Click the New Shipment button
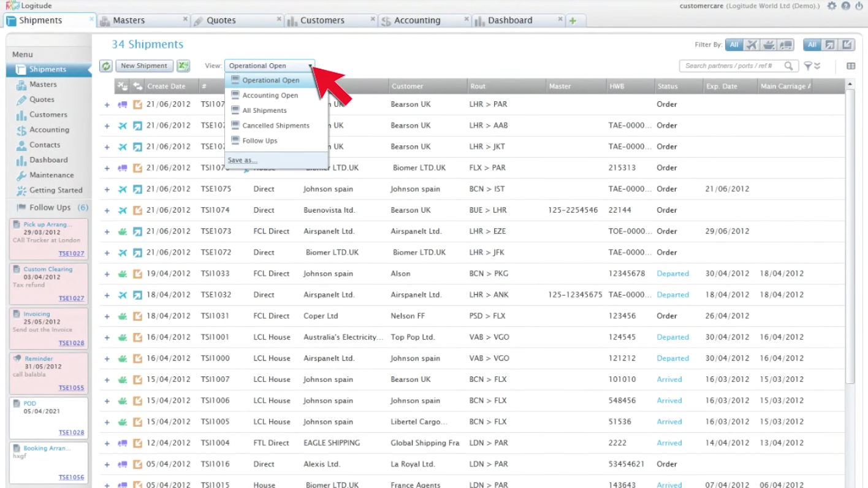 [x=143, y=66]
